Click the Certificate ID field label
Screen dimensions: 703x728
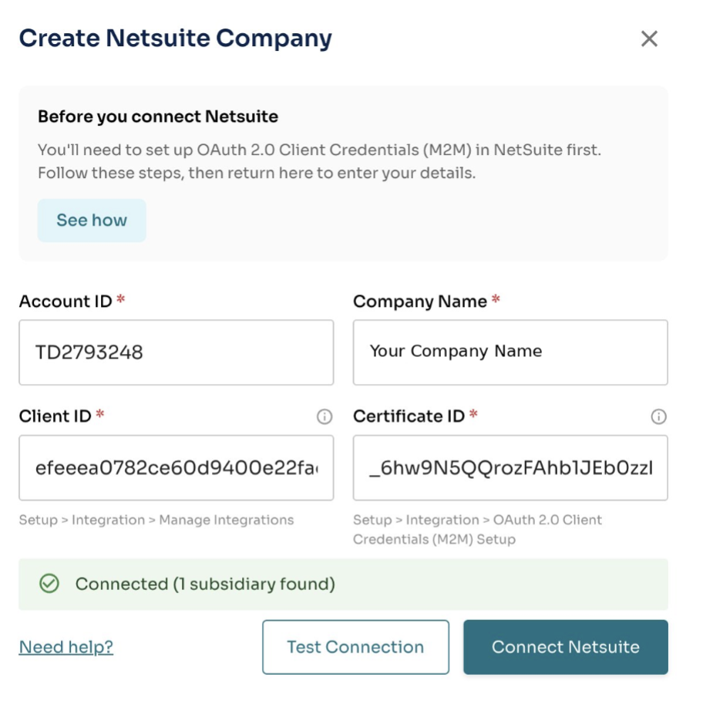click(409, 416)
